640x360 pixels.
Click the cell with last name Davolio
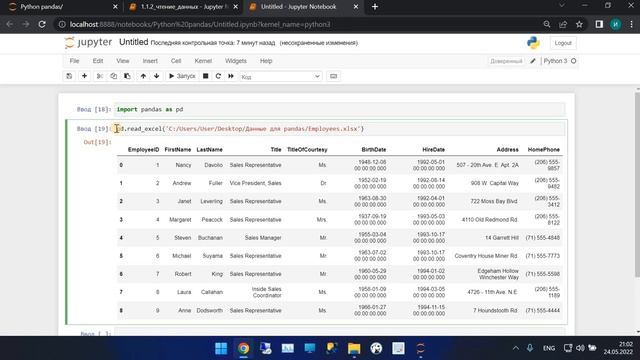pyautogui.click(x=213, y=165)
